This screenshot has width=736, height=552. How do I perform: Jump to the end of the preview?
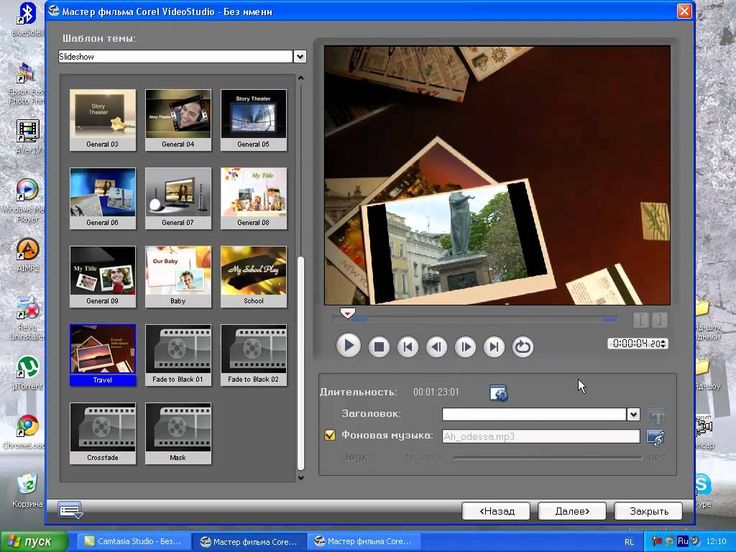[x=494, y=347]
